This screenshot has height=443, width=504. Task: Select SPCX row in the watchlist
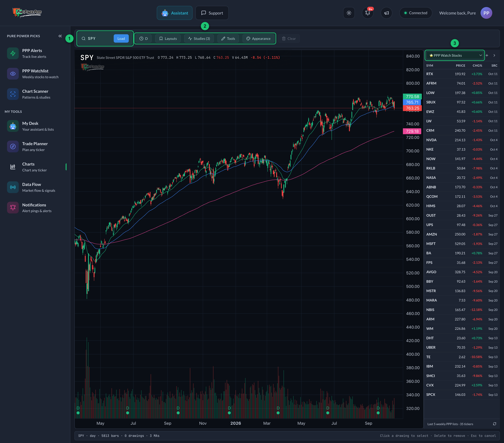pyautogui.click(x=462, y=395)
